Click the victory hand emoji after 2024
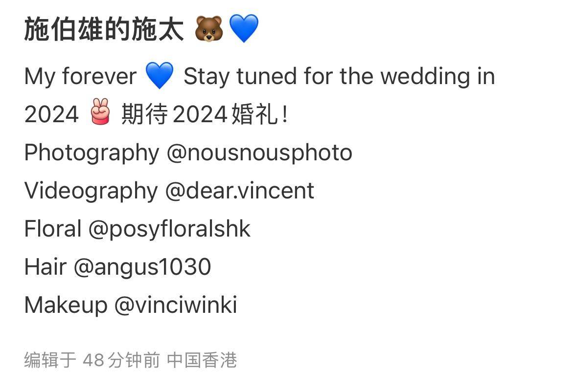 click(100, 111)
